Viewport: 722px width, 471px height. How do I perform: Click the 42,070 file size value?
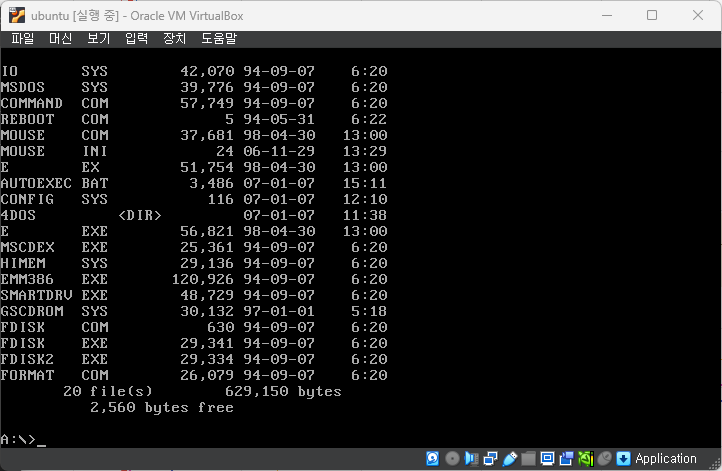tap(207, 71)
